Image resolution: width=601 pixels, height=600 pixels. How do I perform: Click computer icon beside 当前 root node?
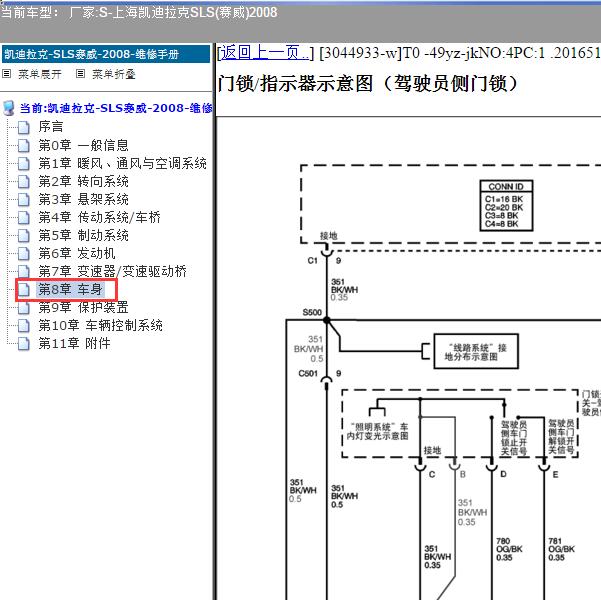click(8, 108)
